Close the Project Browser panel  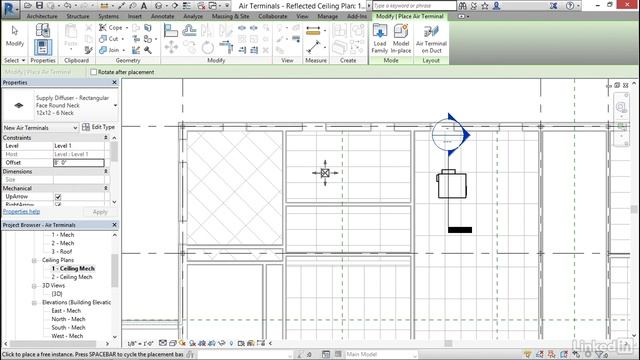(114, 225)
